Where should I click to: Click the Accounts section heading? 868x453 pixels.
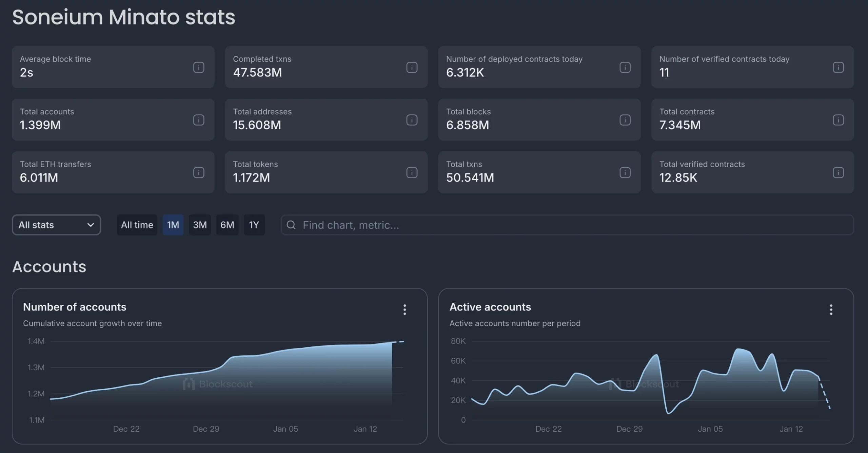tap(49, 267)
